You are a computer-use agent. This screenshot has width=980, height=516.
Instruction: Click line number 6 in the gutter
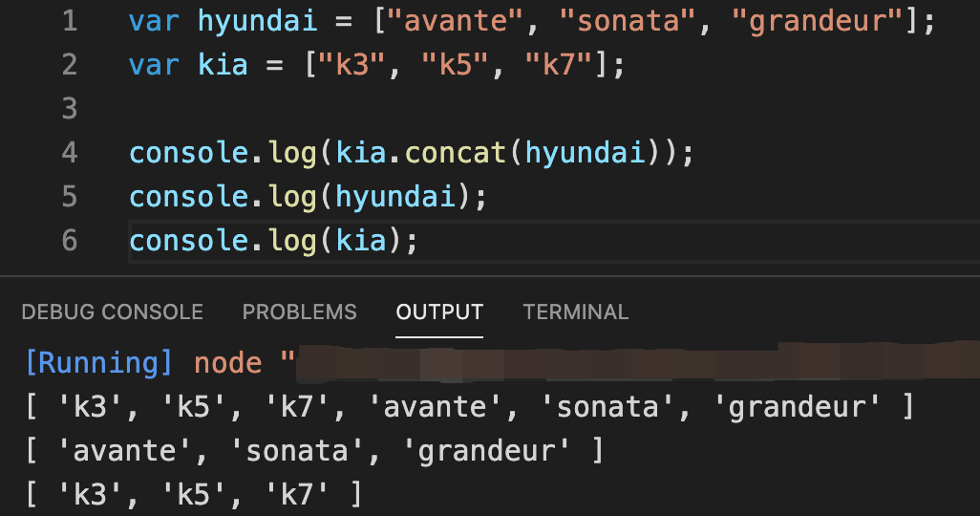click(x=70, y=240)
